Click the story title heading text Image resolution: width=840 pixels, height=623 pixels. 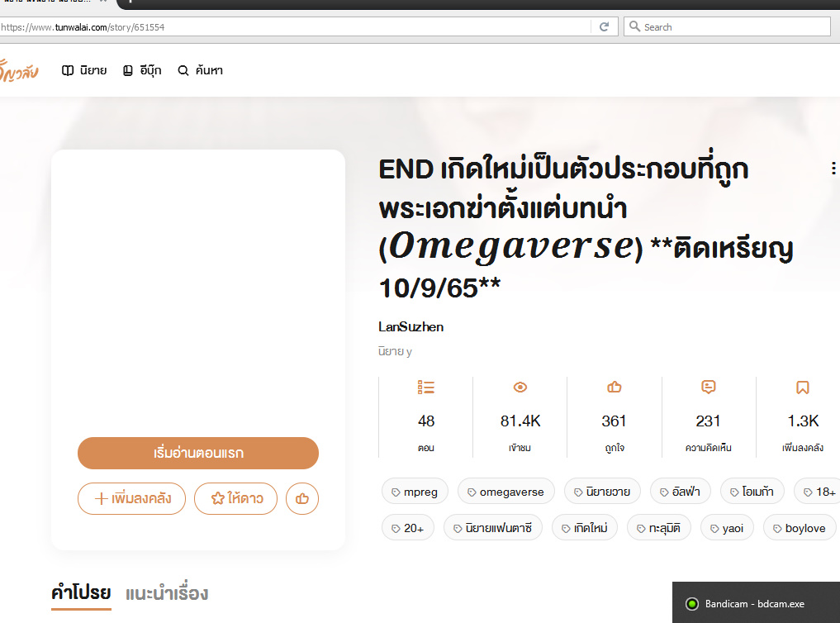click(586, 228)
